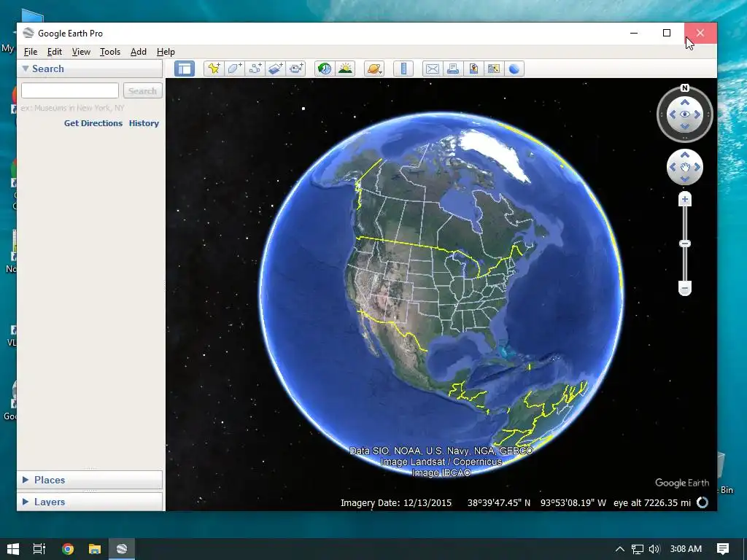Click the zoom slider handle
The image size is (747, 560).
click(684, 244)
